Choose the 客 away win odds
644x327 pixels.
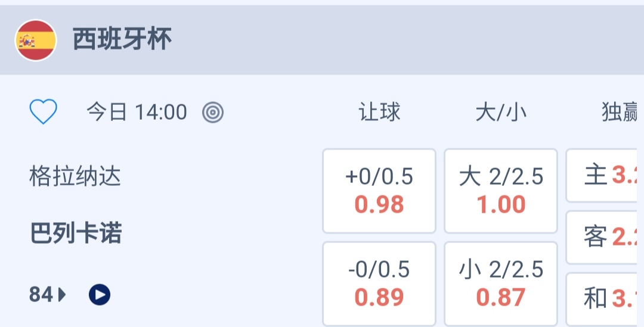(x=605, y=237)
